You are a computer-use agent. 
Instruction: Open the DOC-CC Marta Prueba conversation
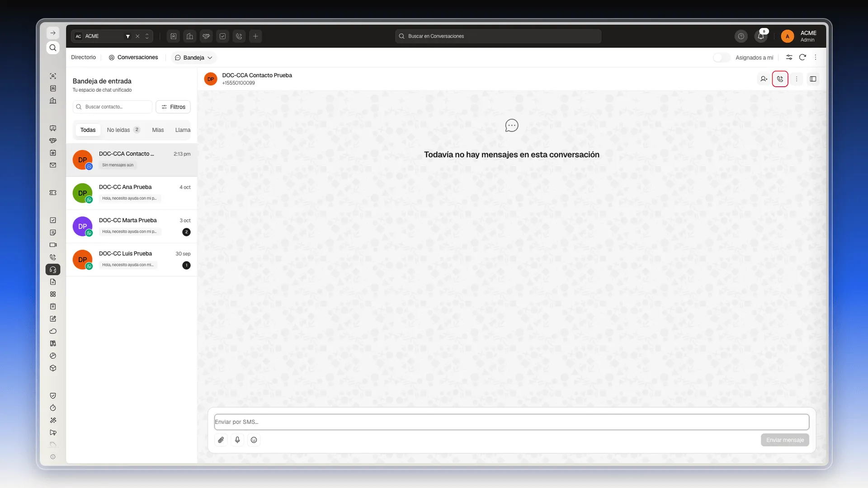tap(132, 226)
